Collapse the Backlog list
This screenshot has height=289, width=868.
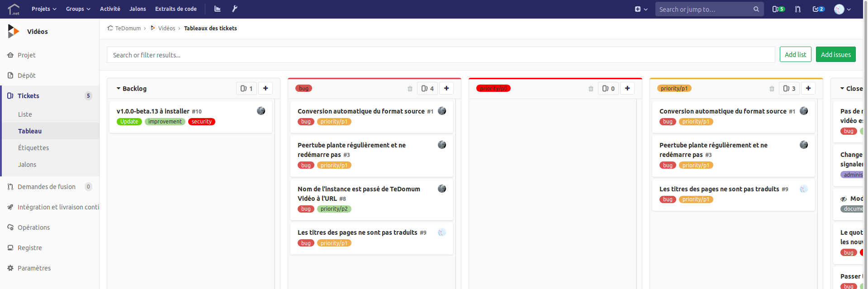(x=119, y=89)
